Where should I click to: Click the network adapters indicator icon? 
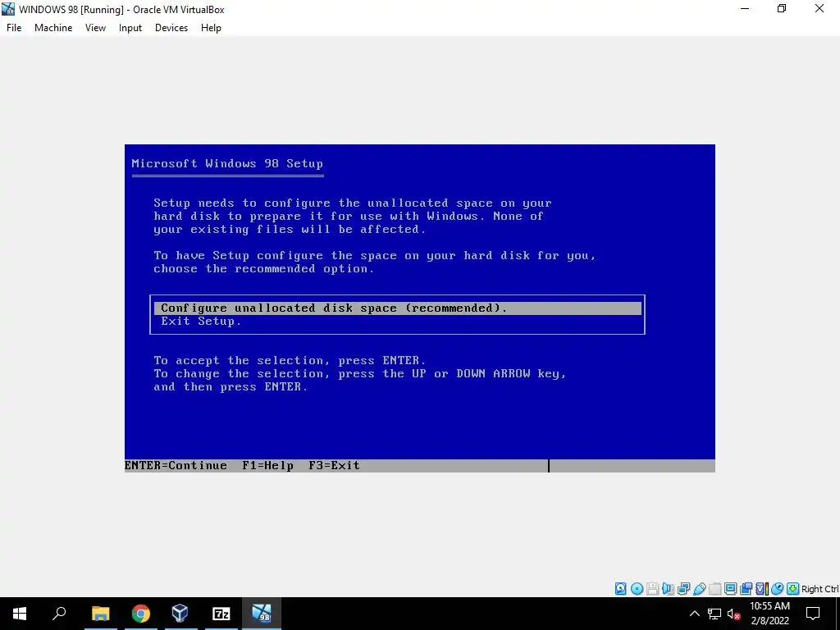tap(683, 589)
